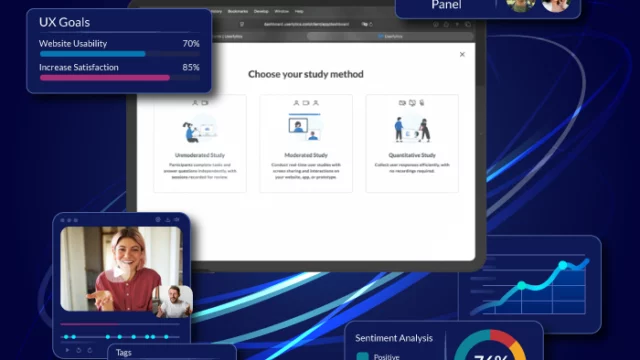The width and height of the screenshot is (640, 360).
Task: Open the Bookmarks menu in menu bar
Action: 238,11
